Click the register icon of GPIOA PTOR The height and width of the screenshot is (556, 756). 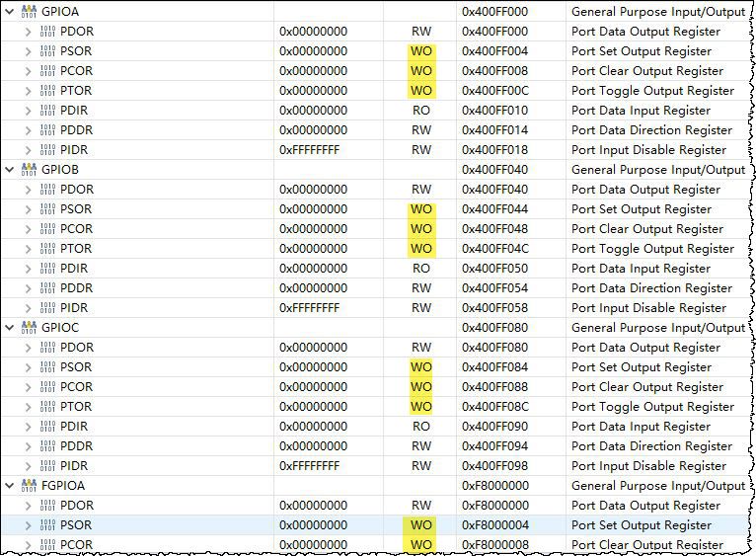(x=47, y=91)
